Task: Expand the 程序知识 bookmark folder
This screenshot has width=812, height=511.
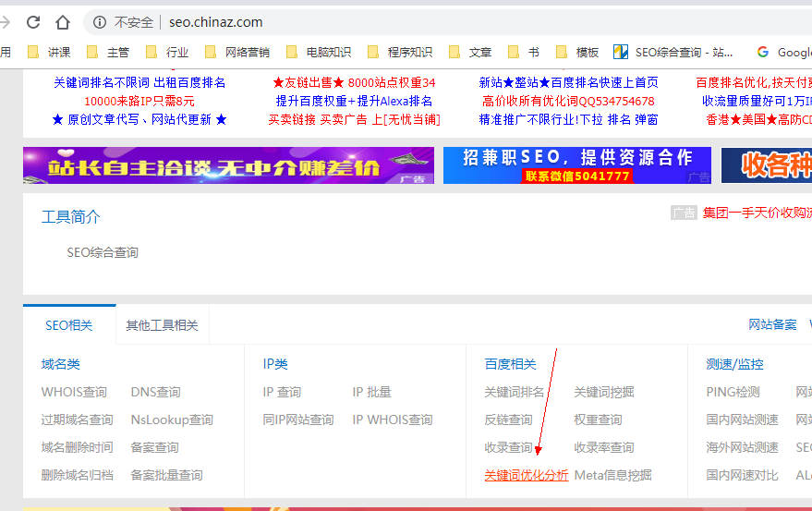Action: coord(399,52)
